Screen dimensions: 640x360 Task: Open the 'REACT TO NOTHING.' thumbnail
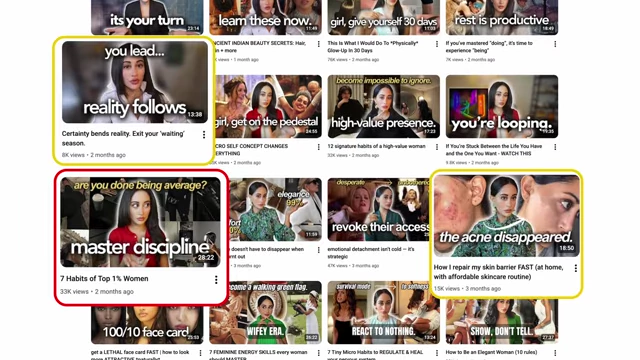click(384, 313)
